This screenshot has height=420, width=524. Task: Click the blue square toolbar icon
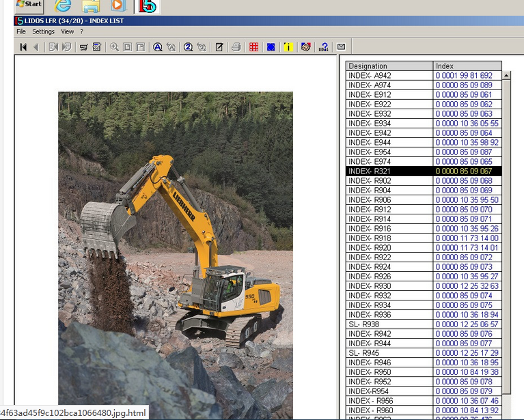tap(271, 47)
